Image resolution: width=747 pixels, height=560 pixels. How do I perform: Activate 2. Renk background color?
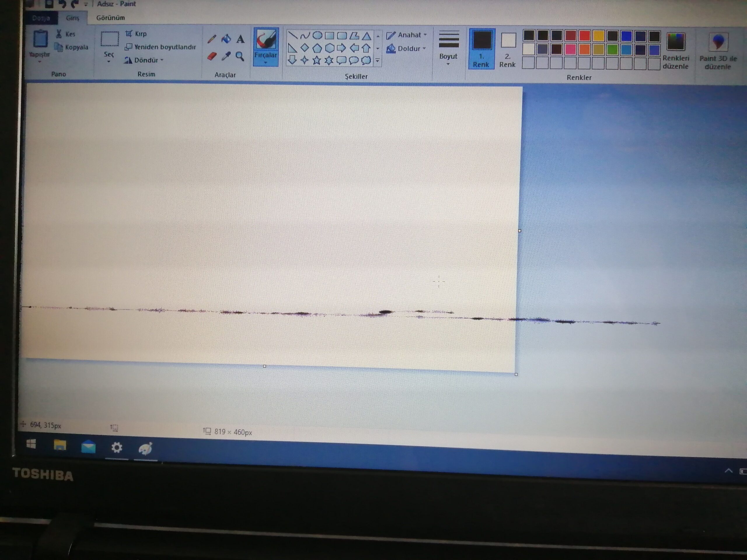(507, 50)
